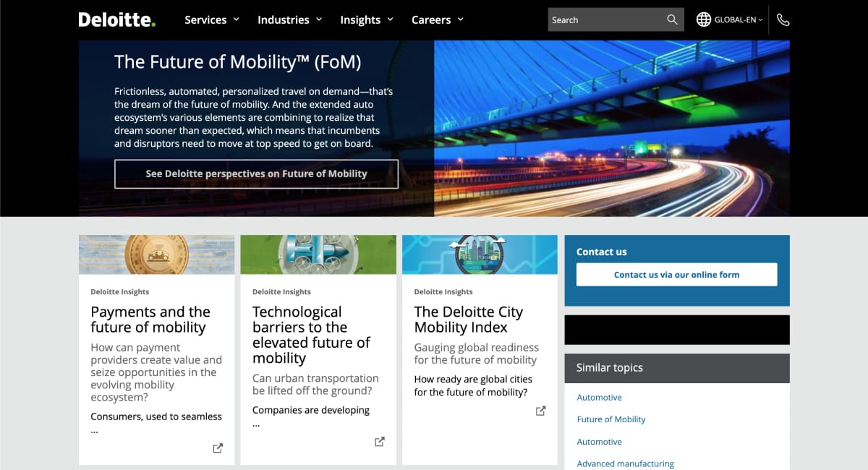The image size is (868, 470).
Task: Expand the Industries menu
Action: pyautogui.click(x=290, y=20)
